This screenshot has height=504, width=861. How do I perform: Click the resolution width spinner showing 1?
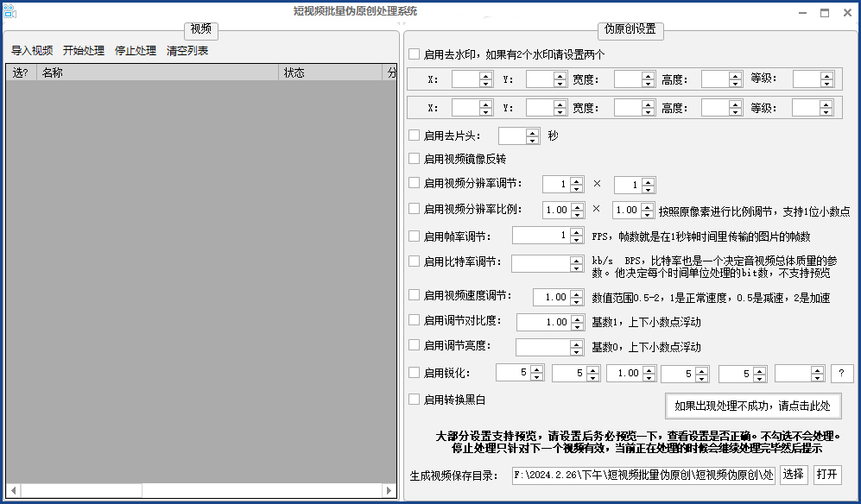tap(563, 185)
